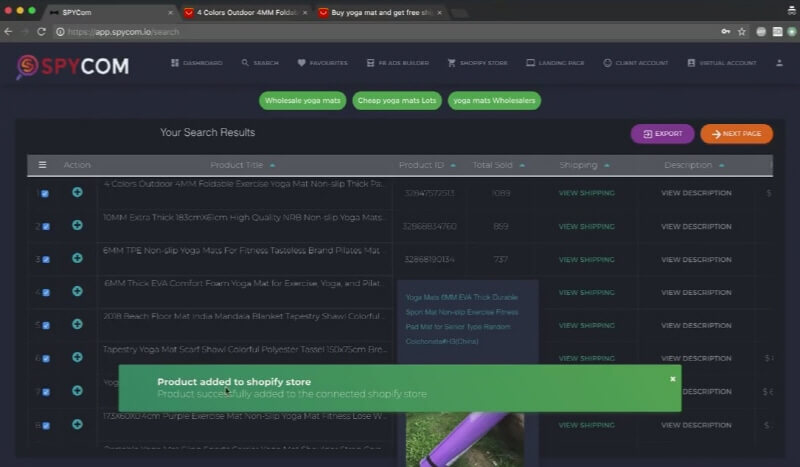800x467 pixels.
Task: Close the SPYCom browser tab
Action: pyautogui.click(x=170, y=12)
